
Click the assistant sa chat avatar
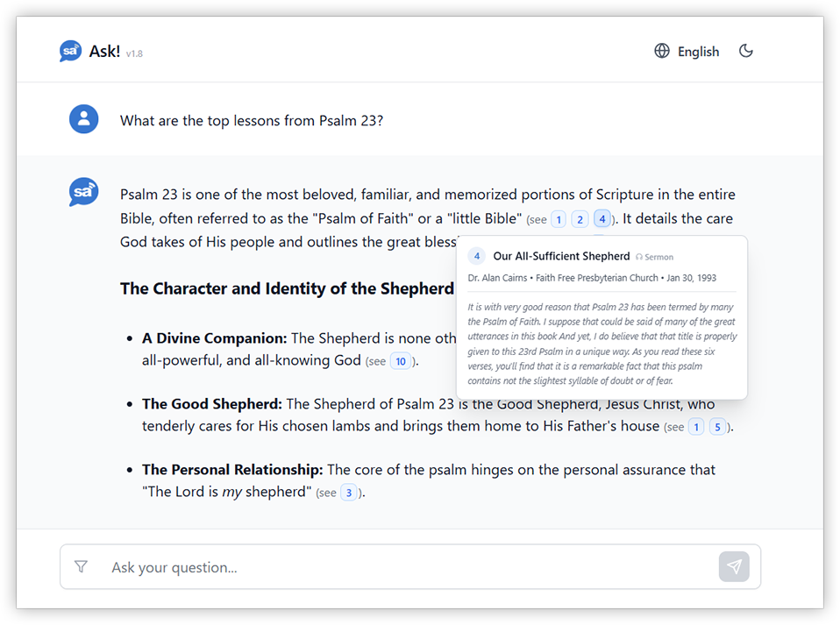tap(83, 192)
